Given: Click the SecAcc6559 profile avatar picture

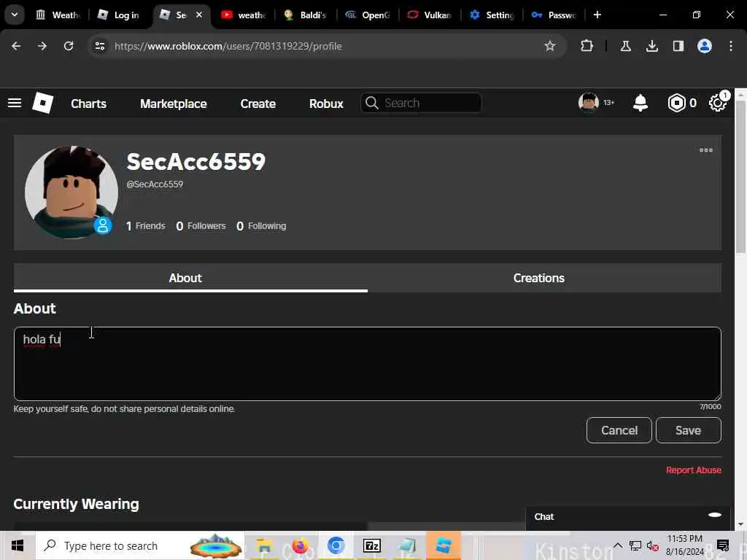Looking at the screenshot, I should click(x=71, y=192).
